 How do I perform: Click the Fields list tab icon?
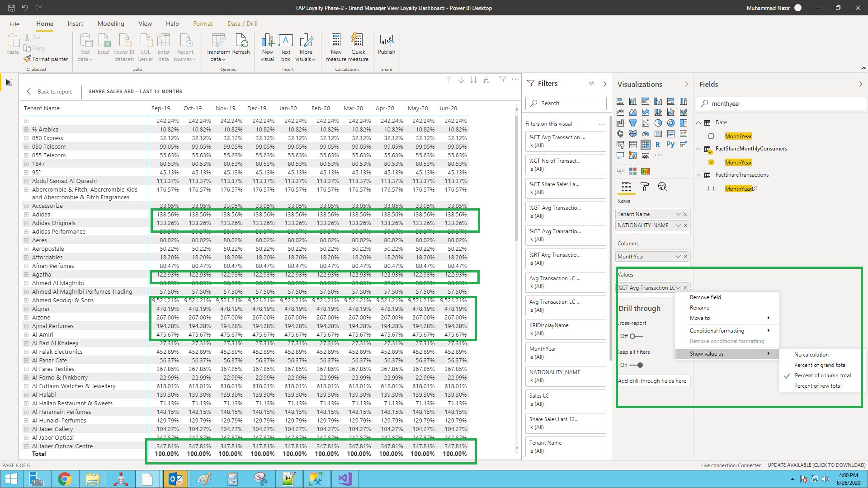click(626, 187)
